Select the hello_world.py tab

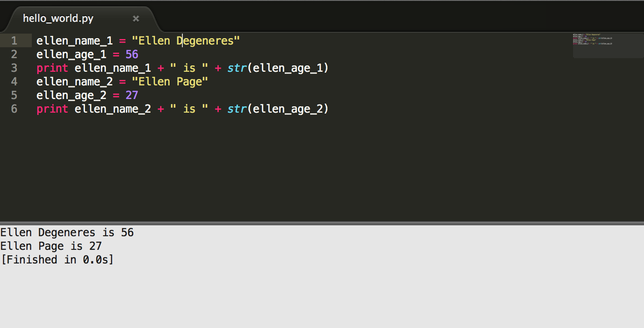pyautogui.click(x=58, y=19)
